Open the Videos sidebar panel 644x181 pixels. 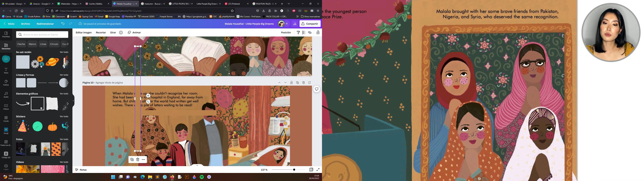[6, 107]
